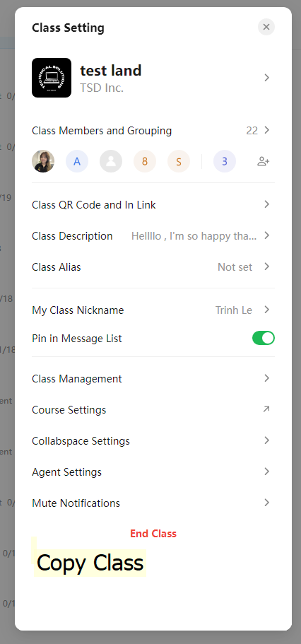Open Class QR Code and In Link
This screenshot has height=644, width=301.
click(153, 204)
